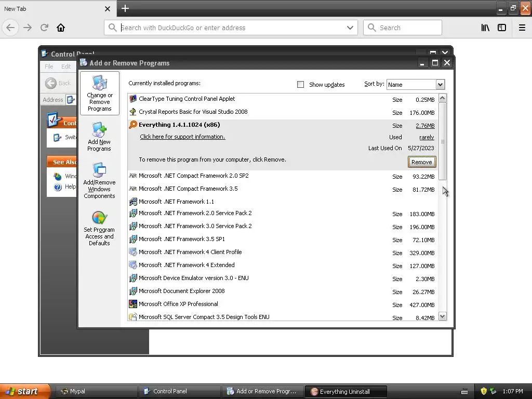Click .NET Framework 3.0 Service Pack 2 icon
The width and height of the screenshot is (532, 399).
pos(133,226)
